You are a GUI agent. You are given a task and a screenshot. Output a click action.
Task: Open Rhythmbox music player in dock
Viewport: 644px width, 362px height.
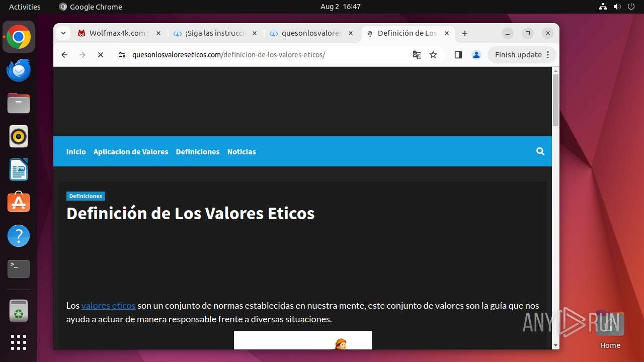[x=19, y=136]
